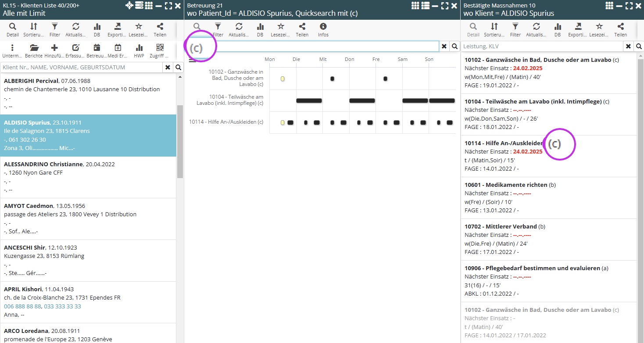The width and height of the screenshot is (644, 343).
Task: Toggle stacked rows view in Klienten Liste header
Action: tap(139, 6)
